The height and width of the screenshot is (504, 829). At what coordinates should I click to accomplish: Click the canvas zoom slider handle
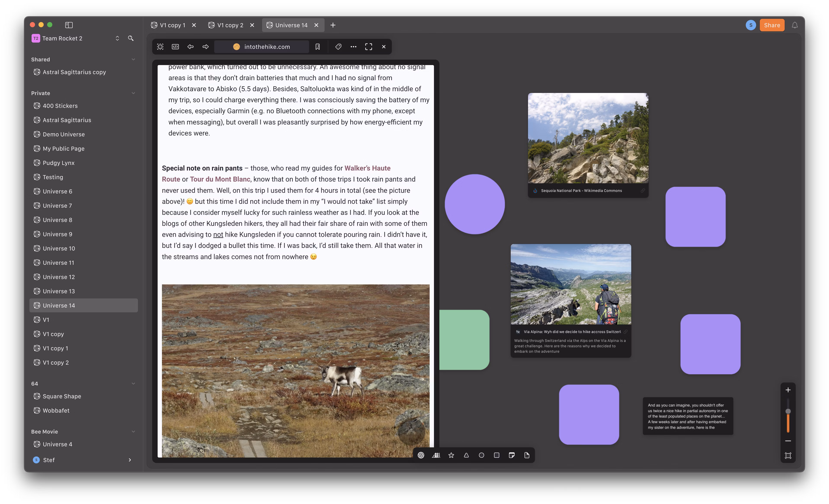[x=788, y=411]
